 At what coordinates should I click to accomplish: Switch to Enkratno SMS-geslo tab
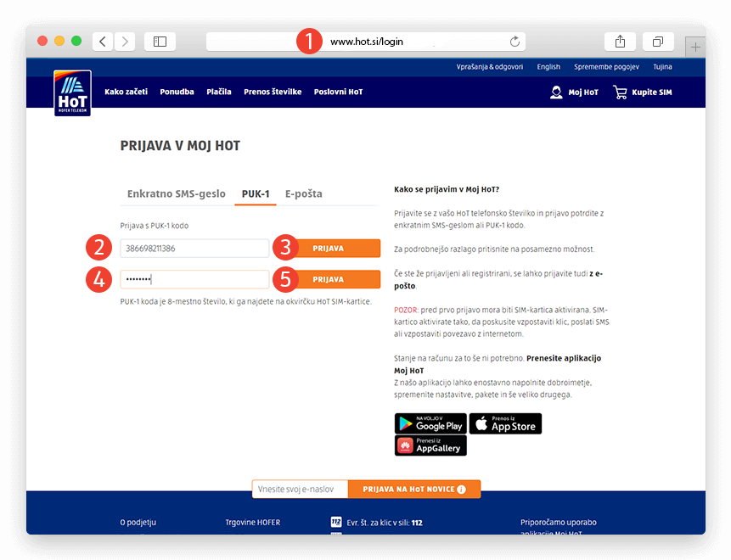coord(177,193)
